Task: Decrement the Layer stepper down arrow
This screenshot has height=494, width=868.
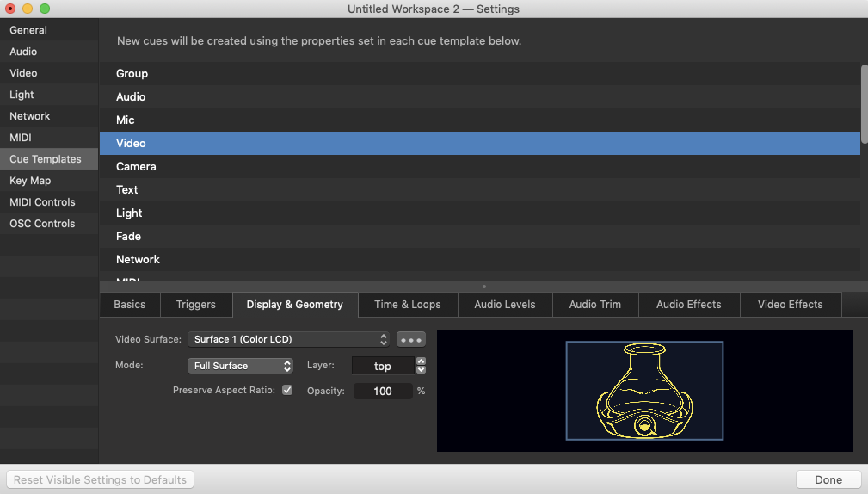Action: (421, 370)
